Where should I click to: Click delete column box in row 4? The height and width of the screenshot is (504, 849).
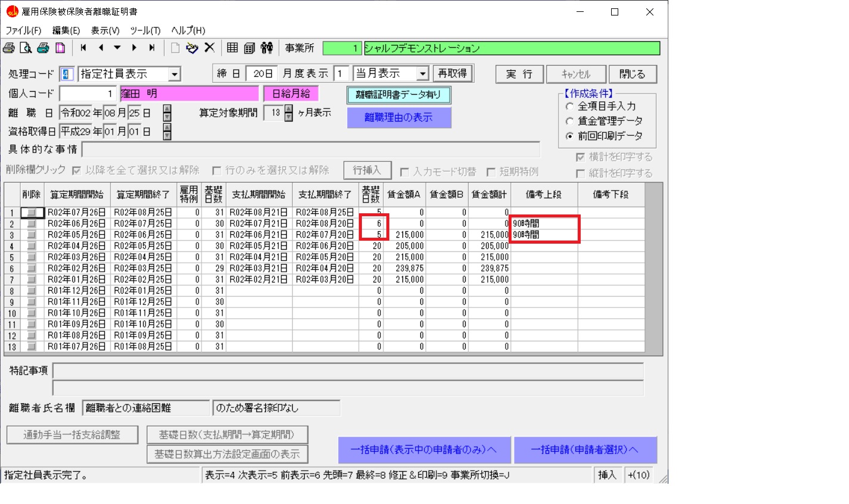click(31, 246)
